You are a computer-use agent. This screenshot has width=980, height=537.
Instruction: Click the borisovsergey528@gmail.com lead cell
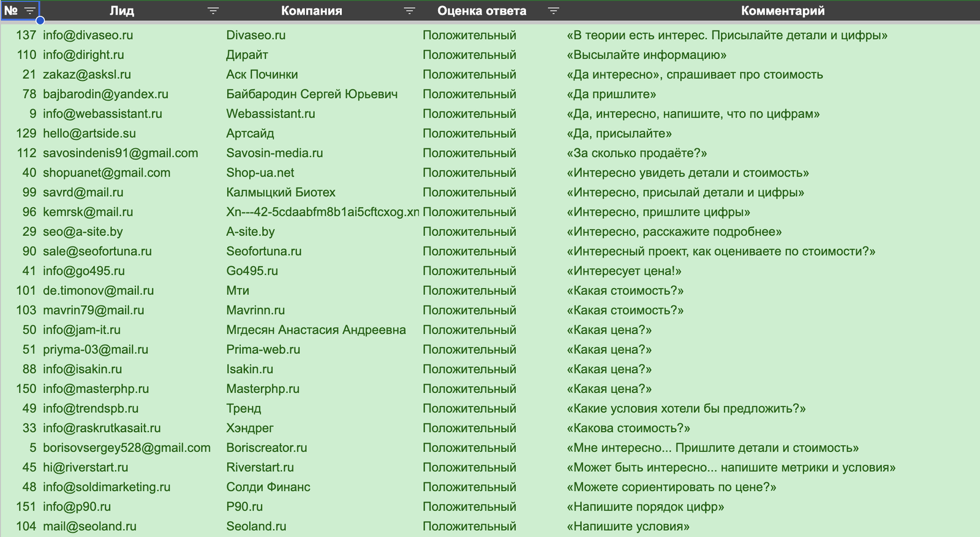pos(126,447)
